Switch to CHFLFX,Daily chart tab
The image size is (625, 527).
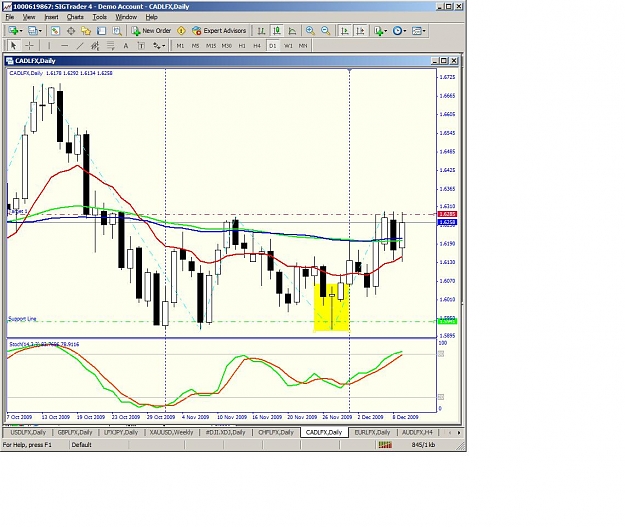[x=276, y=433]
